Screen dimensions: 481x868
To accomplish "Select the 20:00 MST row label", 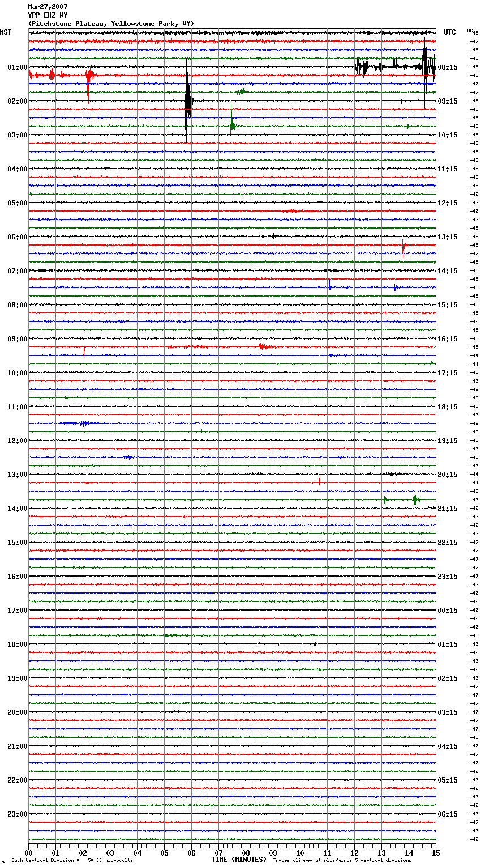I will pyautogui.click(x=18, y=712).
